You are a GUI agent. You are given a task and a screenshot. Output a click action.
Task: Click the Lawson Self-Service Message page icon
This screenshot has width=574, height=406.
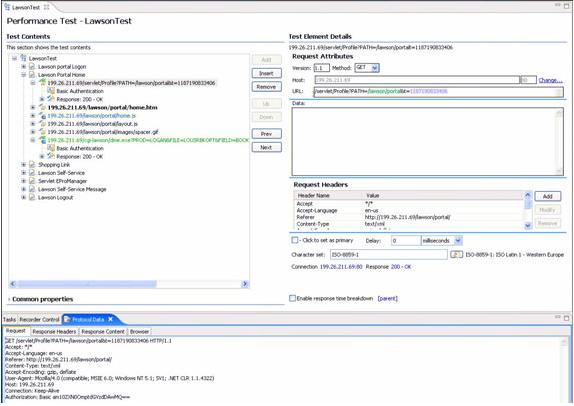32,189
